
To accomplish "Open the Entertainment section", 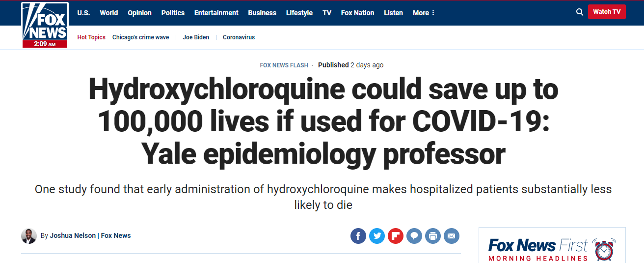I will pos(216,13).
